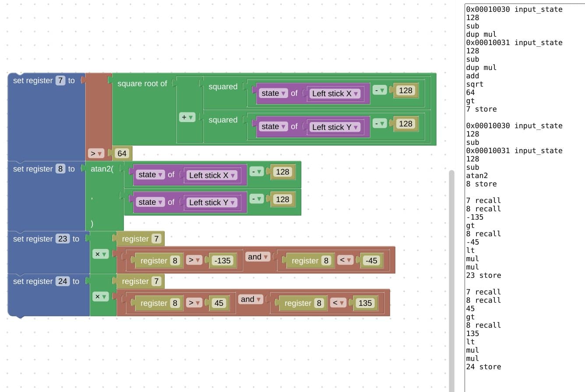The image size is (585, 392).
Task: Select the 'atan2(' block label
Action: pos(102,169)
